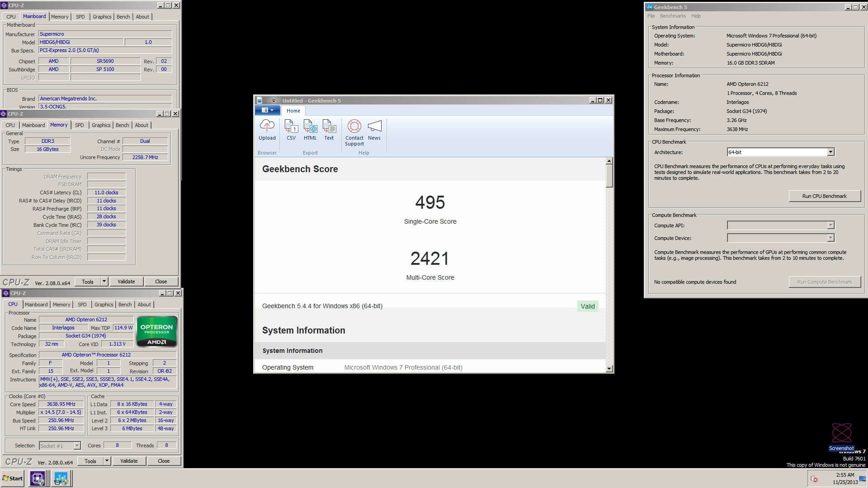868x488 pixels.
Task: Click the Windows Start button
Action: point(13,479)
